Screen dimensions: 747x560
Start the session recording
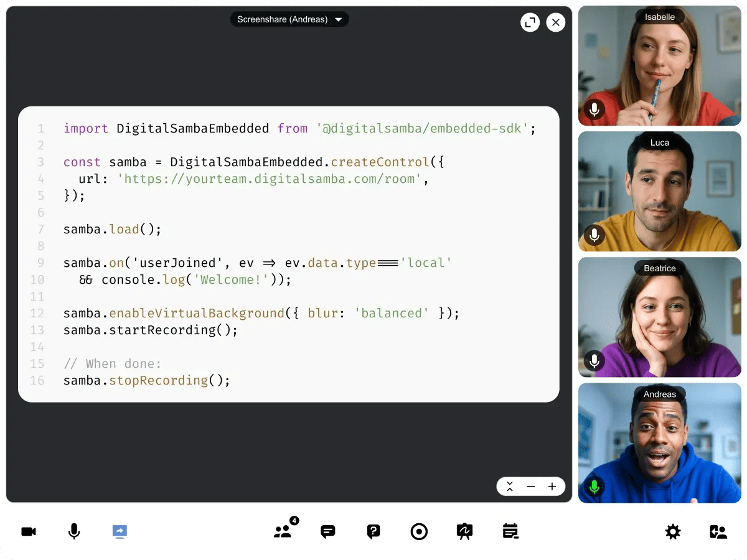pyautogui.click(x=419, y=531)
